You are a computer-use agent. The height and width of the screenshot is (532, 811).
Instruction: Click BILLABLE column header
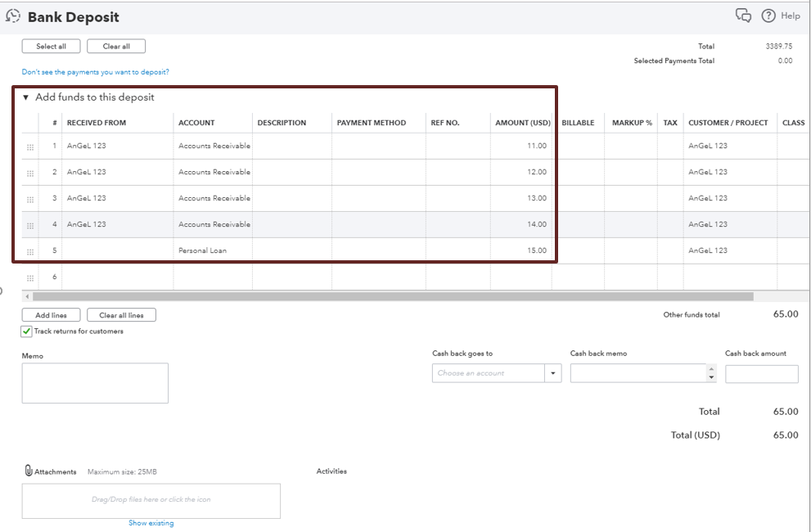tap(578, 123)
